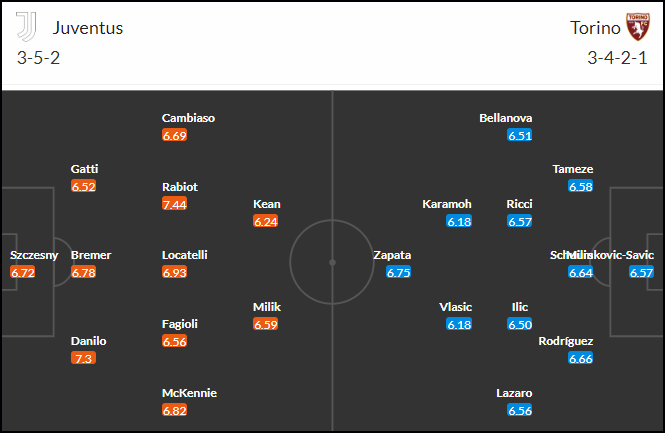Screen dimensions: 665x433
Task: Click Milinkovic-Savic's 6.57 rating badge
Action: click(642, 272)
